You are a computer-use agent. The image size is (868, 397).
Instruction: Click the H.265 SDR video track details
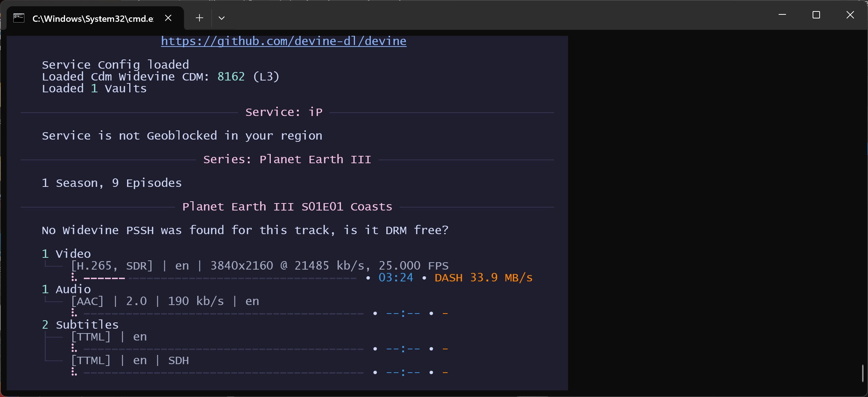[260, 266]
